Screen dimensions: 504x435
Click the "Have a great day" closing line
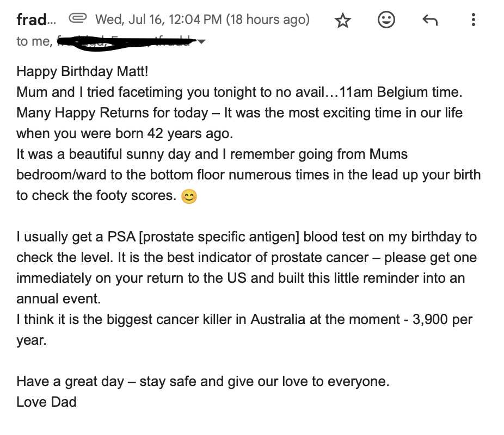pos(70,382)
